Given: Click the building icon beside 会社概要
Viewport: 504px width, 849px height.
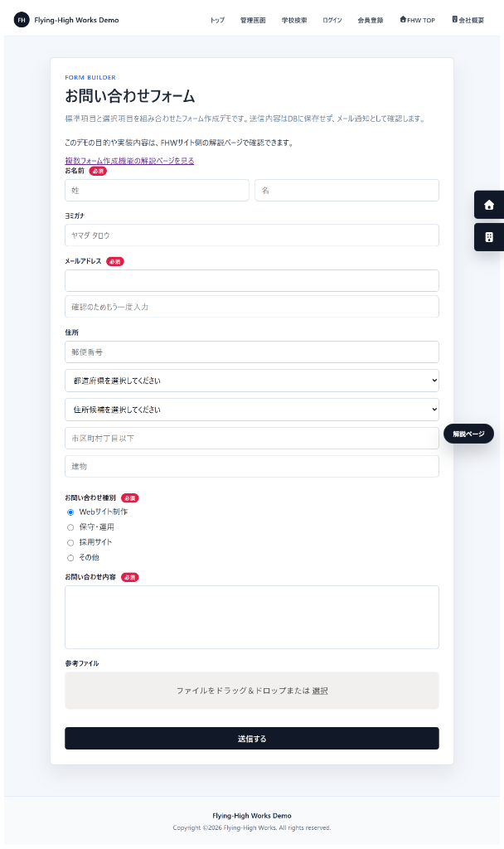Looking at the screenshot, I should click(x=455, y=20).
